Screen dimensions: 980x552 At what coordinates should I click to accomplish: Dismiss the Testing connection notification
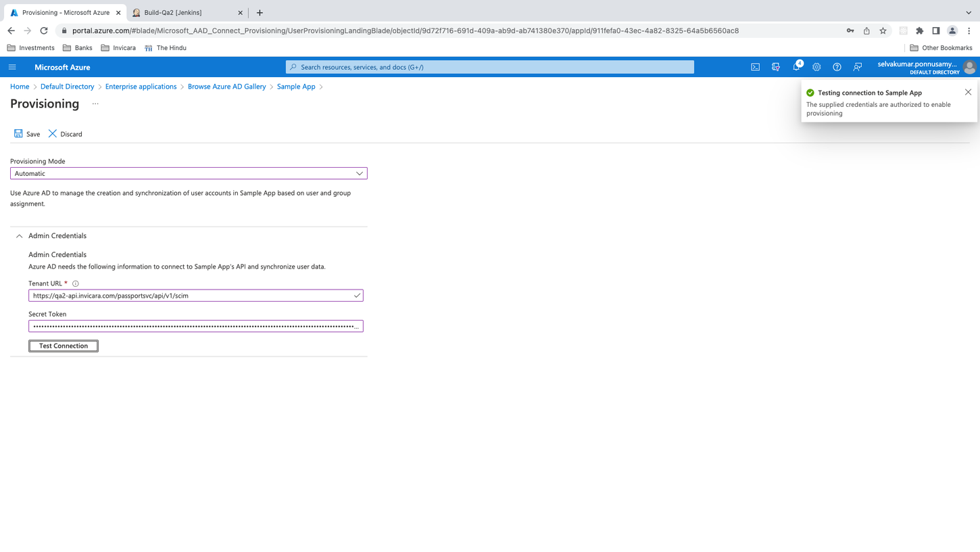pyautogui.click(x=968, y=92)
